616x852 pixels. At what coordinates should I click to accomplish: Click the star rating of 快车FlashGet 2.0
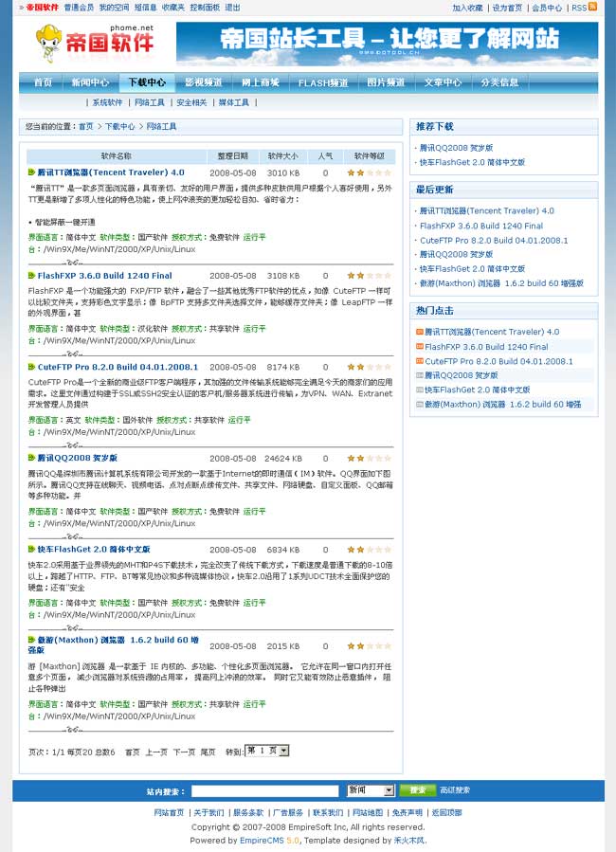pos(369,550)
